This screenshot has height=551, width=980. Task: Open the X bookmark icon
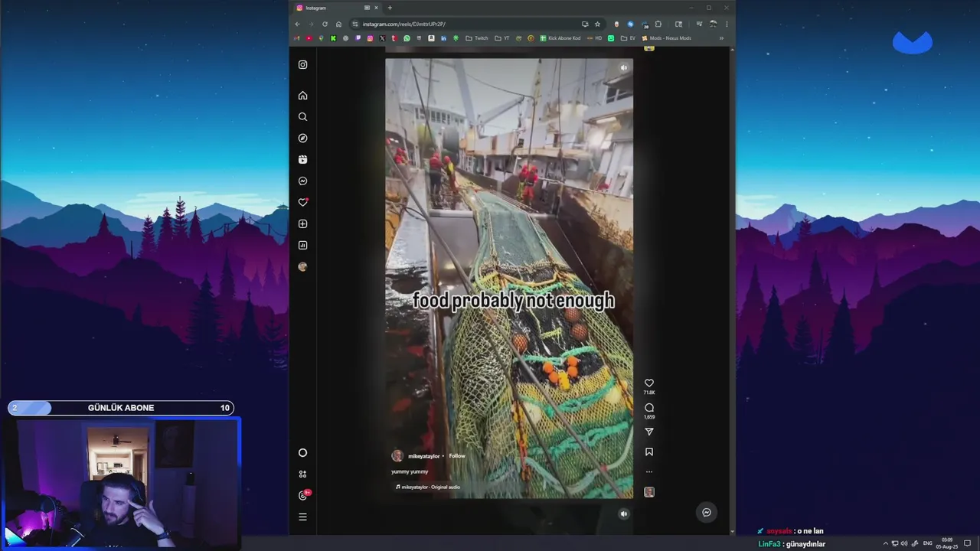pos(382,38)
